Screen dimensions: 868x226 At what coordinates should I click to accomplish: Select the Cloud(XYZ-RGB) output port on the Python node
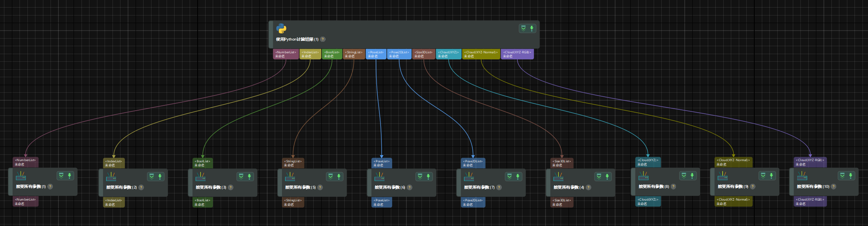[x=517, y=54]
